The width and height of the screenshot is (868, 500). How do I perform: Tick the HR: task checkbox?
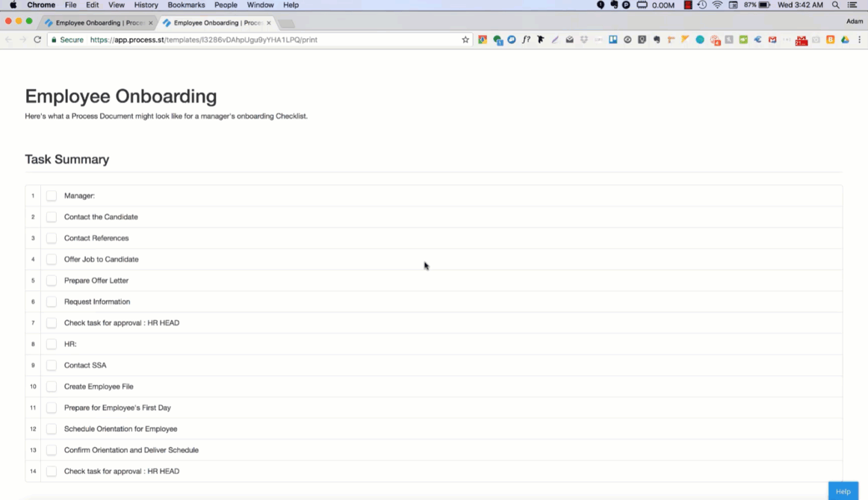click(x=52, y=344)
